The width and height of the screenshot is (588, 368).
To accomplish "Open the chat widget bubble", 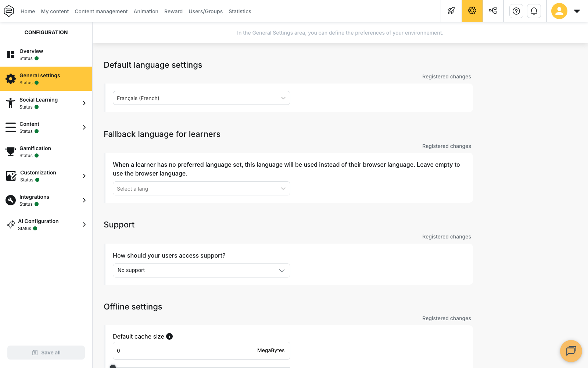I will (x=571, y=351).
